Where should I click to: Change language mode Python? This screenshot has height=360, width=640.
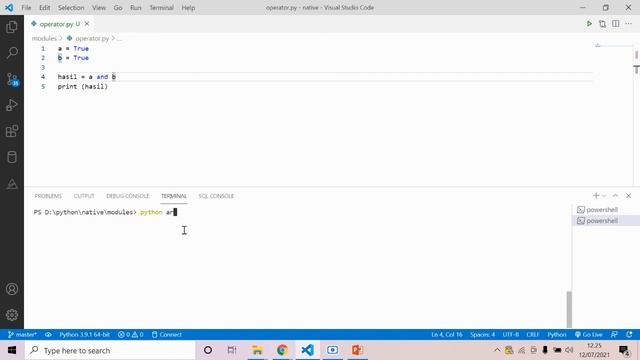click(x=557, y=334)
